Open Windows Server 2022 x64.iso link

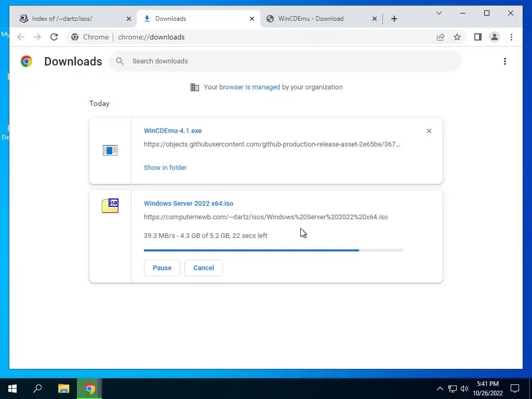click(x=189, y=204)
